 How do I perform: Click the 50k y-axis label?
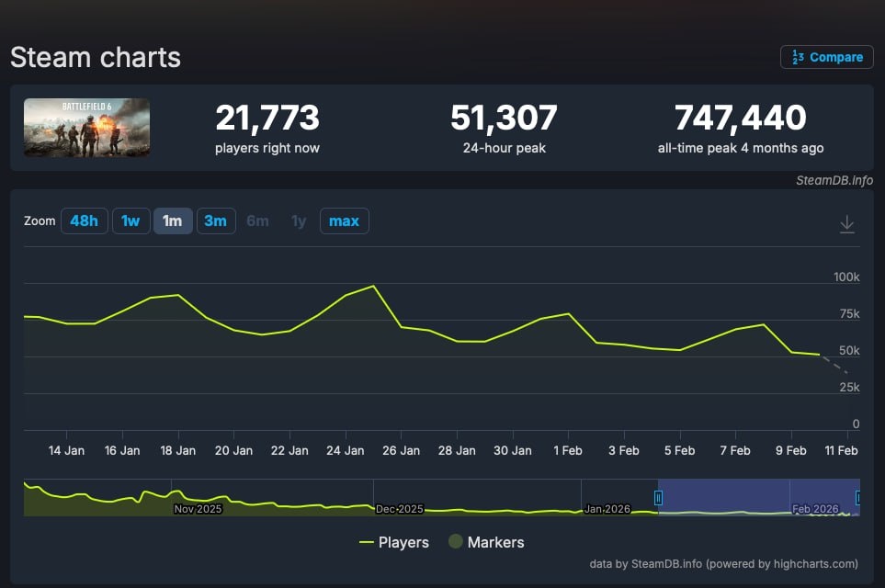click(x=849, y=350)
